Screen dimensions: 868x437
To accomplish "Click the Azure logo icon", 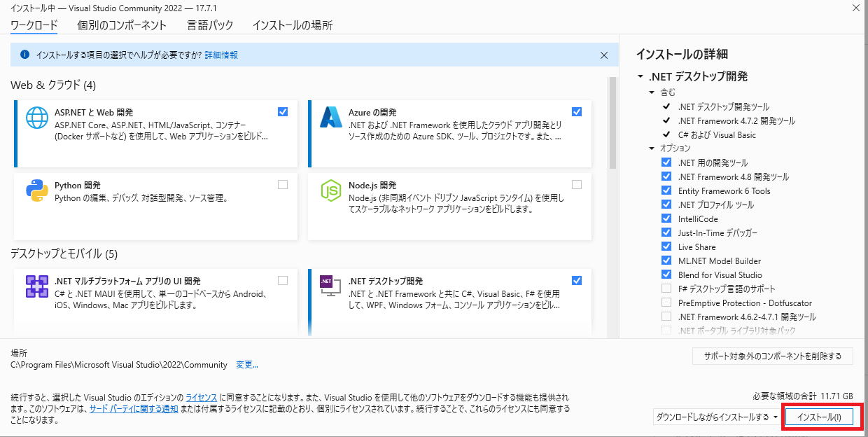I will [330, 118].
